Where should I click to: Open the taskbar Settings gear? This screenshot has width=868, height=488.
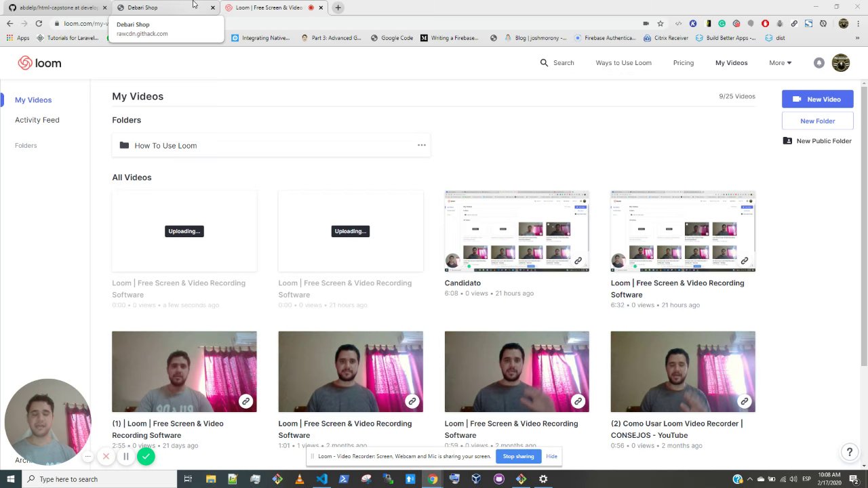point(543,479)
